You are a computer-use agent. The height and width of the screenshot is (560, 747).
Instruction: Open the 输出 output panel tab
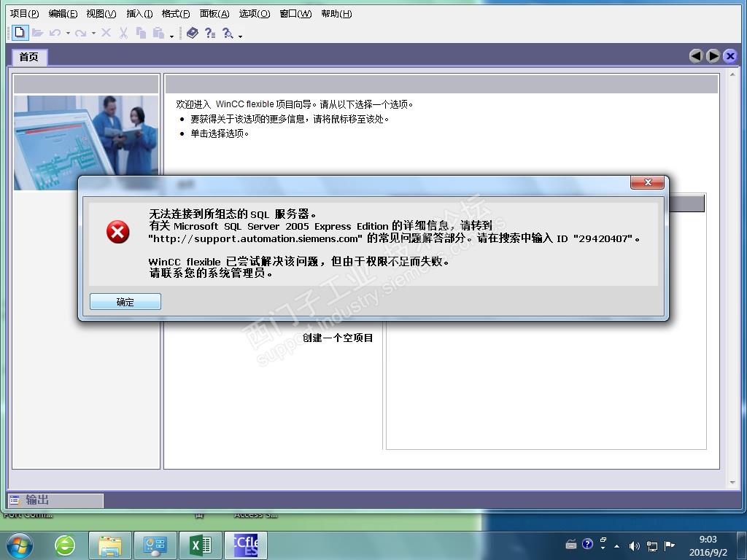pyautogui.click(x=55, y=500)
